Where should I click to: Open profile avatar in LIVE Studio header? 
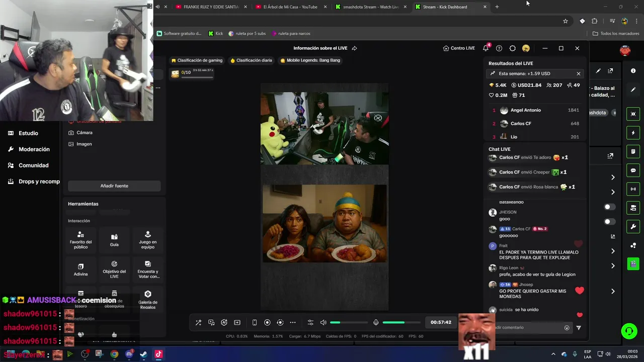[x=526, y=48]
